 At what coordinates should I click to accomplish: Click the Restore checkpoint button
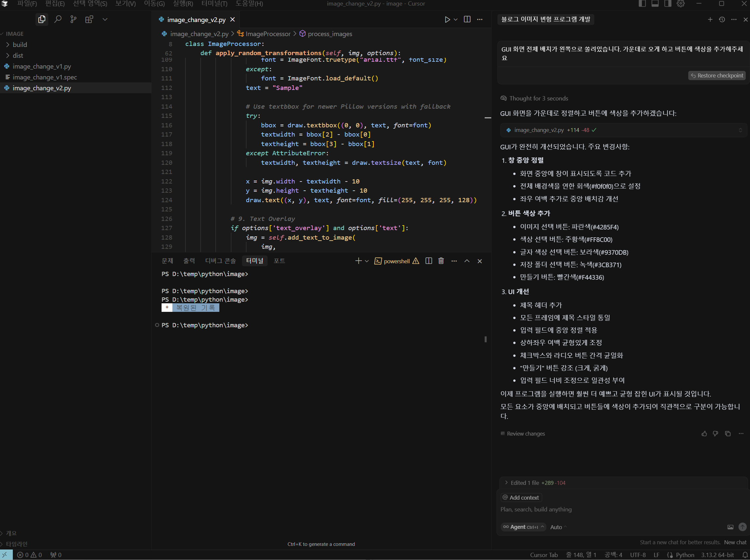tap(717, 75)
